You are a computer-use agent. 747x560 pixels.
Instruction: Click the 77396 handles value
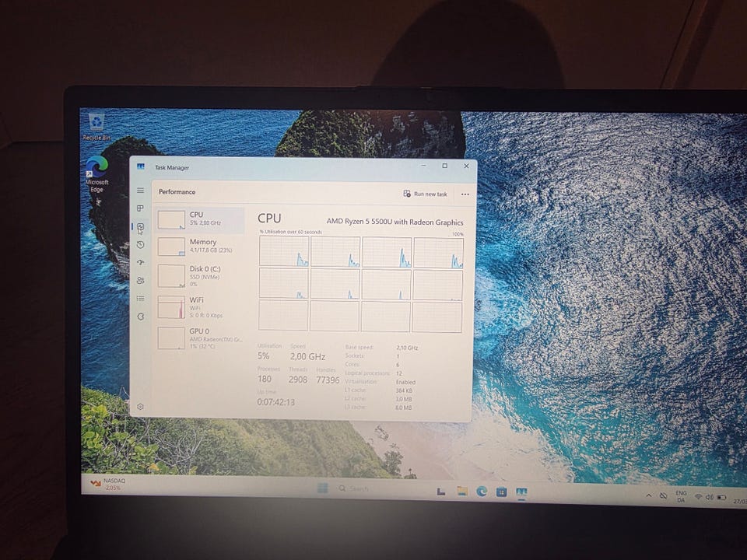click(x=328, y=380)
